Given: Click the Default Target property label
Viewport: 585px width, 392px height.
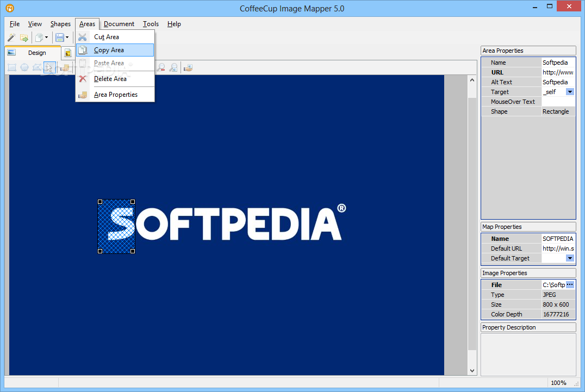Looking at the screenshot, I should coord(510,258).
